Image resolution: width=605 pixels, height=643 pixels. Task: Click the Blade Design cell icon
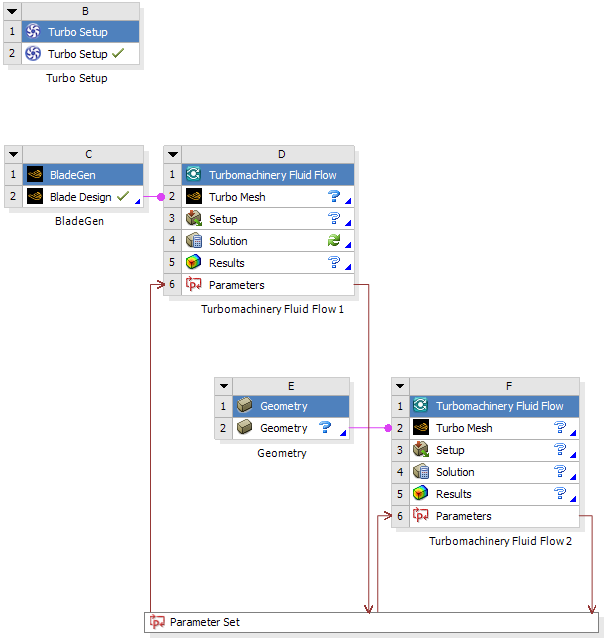click(x=35, y=197)
